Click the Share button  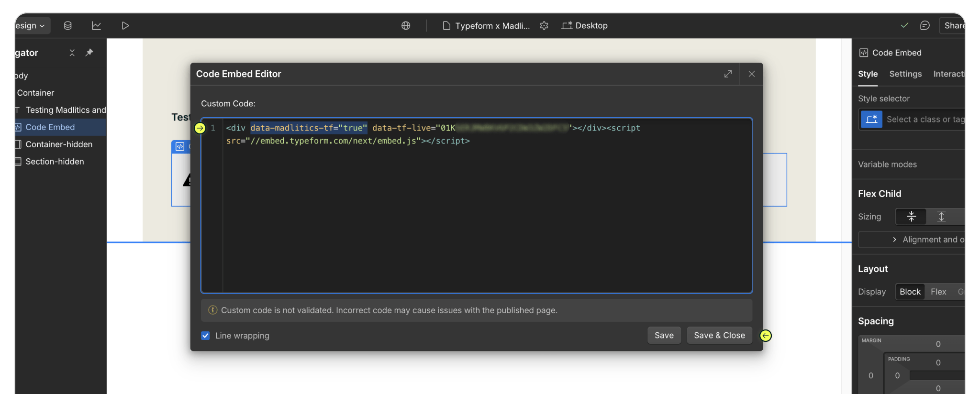click(x=952, y=25)
